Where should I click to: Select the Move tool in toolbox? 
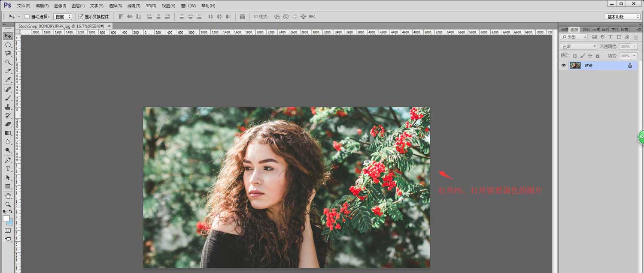[x=8, y=36]
